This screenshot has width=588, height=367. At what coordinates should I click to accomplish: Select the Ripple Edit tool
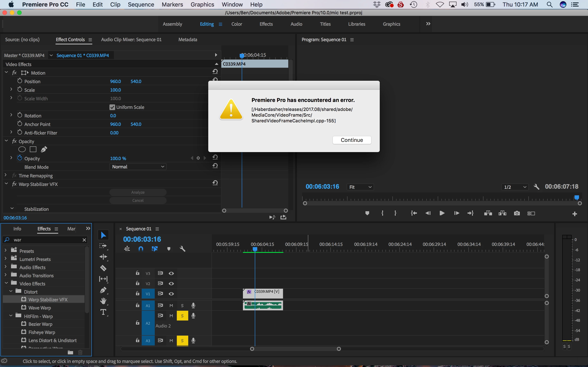103,257
